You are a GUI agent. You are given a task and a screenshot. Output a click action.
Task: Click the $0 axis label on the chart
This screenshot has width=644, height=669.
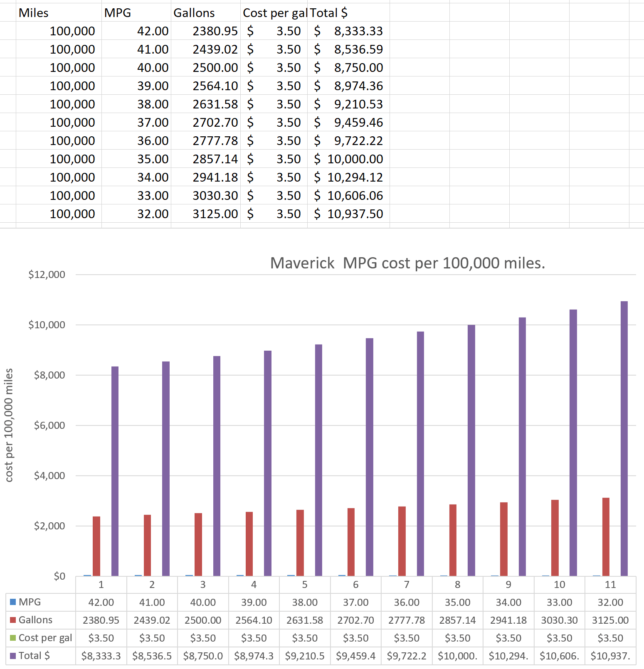click(59, 576)
